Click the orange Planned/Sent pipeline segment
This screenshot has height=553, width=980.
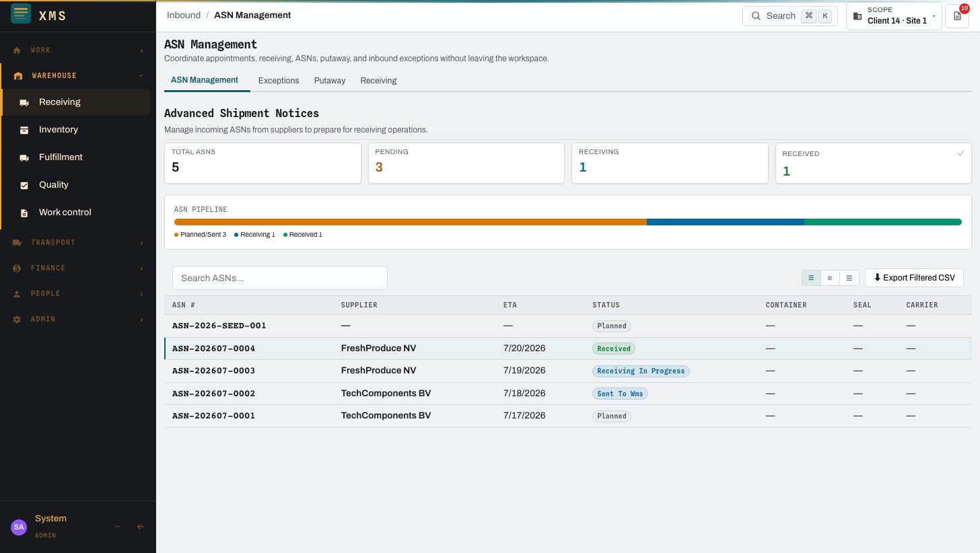411,222
